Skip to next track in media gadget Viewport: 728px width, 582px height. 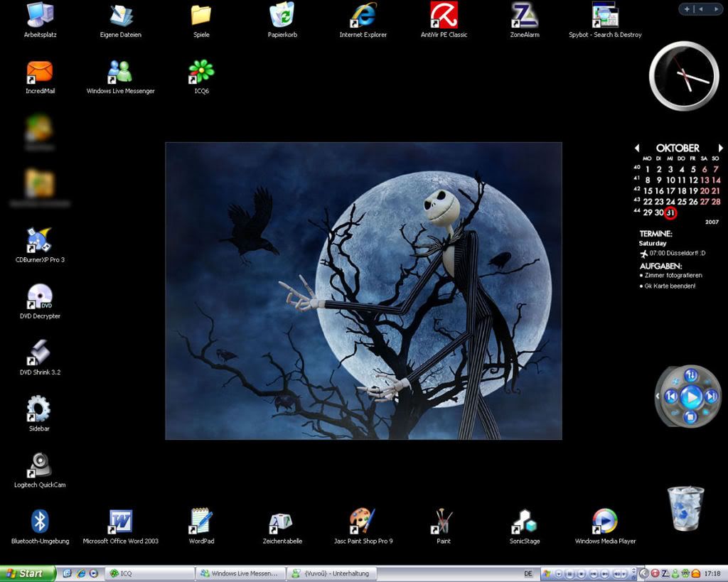tap(711, 396)
